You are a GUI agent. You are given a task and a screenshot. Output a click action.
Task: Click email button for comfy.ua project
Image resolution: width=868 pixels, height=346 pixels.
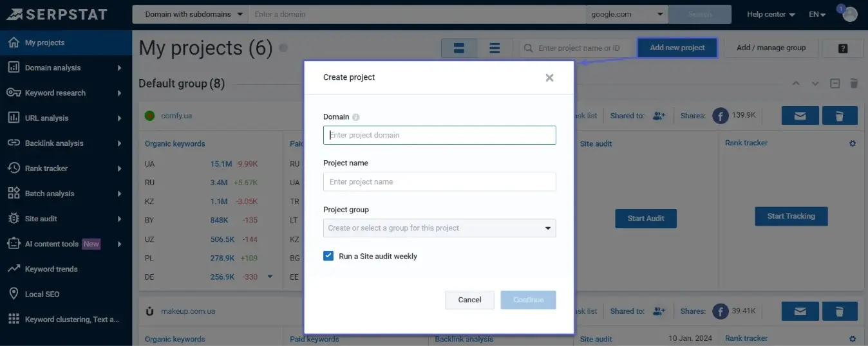click(800, 116)
